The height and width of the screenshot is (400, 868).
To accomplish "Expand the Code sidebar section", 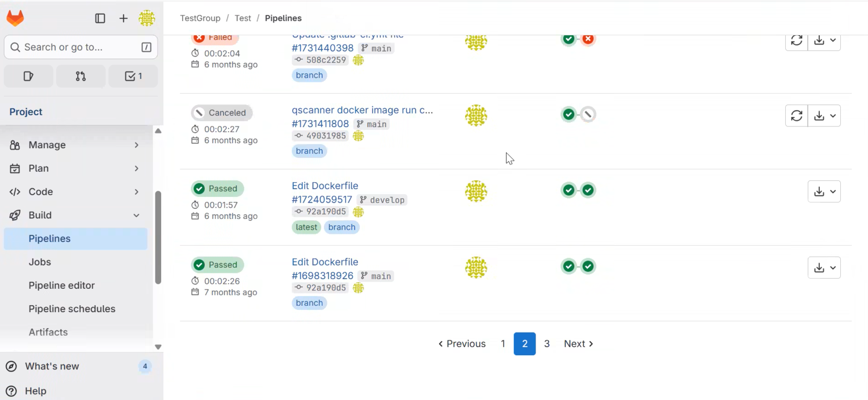I will tap(75, 192).
